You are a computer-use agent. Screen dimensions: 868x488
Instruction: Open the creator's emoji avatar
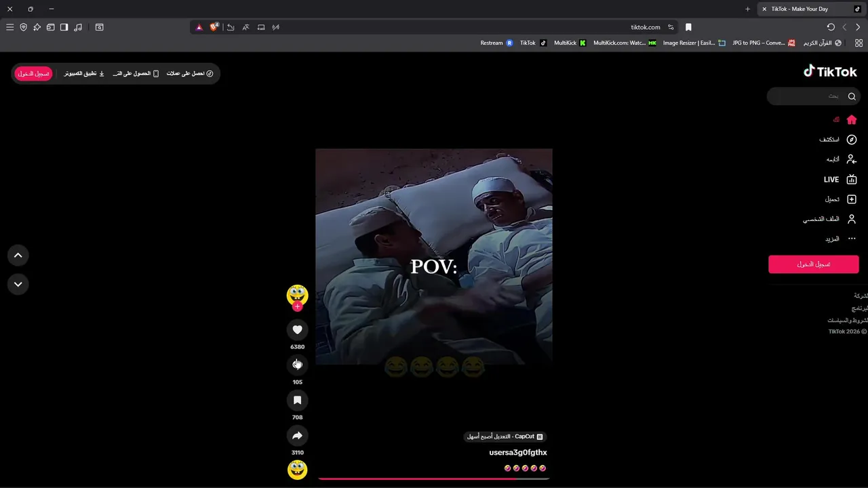[x=297, y=294]
